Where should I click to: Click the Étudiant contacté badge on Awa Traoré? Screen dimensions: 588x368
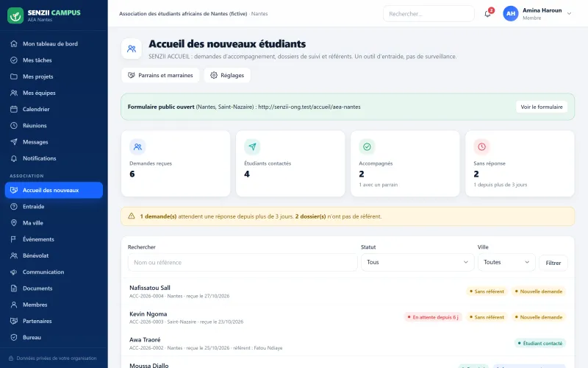tap(540, 343)
